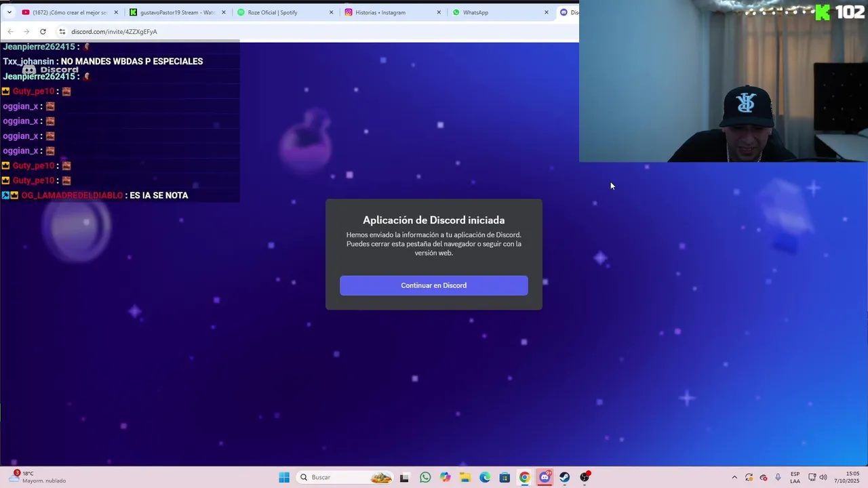Image resolution: width=868 pixels, height=488 pixels.
Task: Go forward in browser history
Action: tap(26, 31)
